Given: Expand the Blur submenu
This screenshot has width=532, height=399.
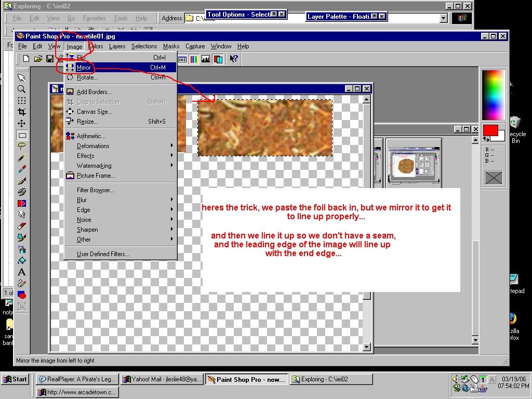Looking at the screenshot, I should click(x=121, y=200).
